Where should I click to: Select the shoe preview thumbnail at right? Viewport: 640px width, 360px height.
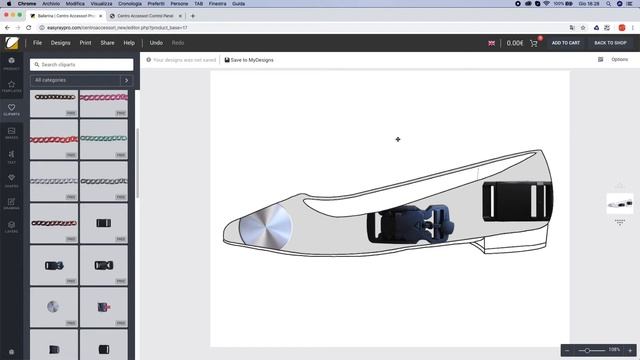(x=620, y=204)
